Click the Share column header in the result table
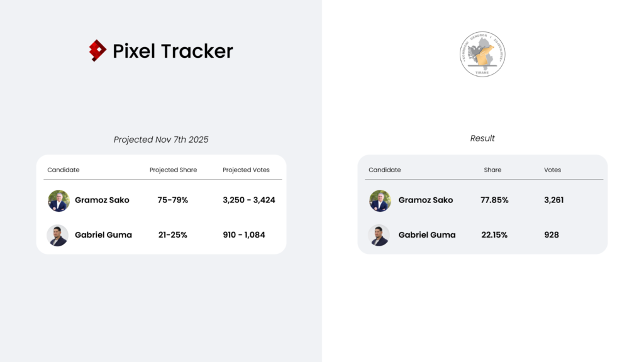Viewport: 644px width, 362px height. [492, 170]
